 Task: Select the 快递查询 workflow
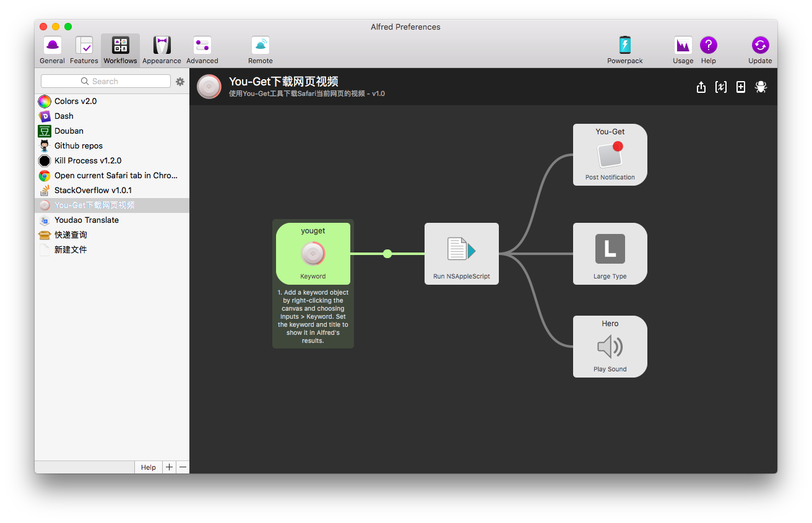[112, 235]
